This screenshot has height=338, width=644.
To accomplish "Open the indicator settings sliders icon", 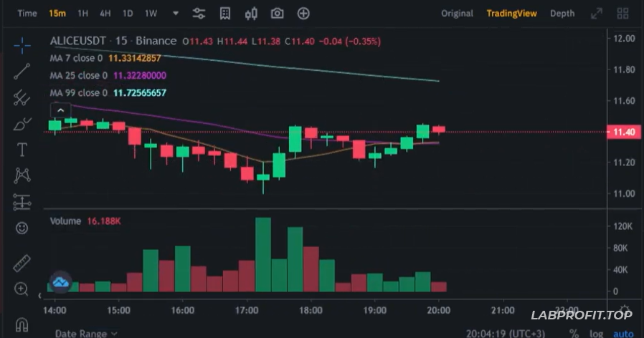I will tap(199, 14).
